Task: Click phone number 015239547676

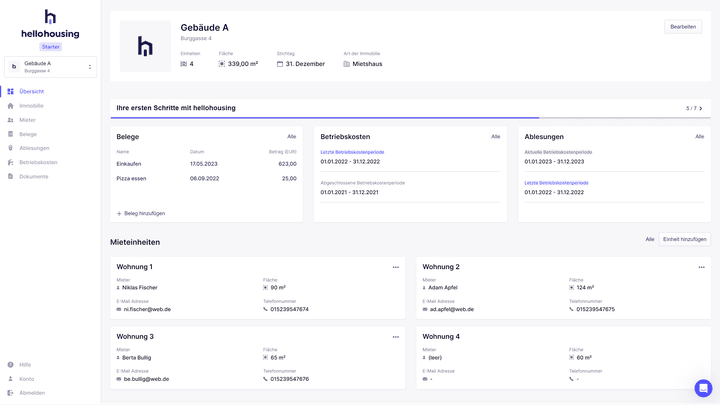Action: 289,379
